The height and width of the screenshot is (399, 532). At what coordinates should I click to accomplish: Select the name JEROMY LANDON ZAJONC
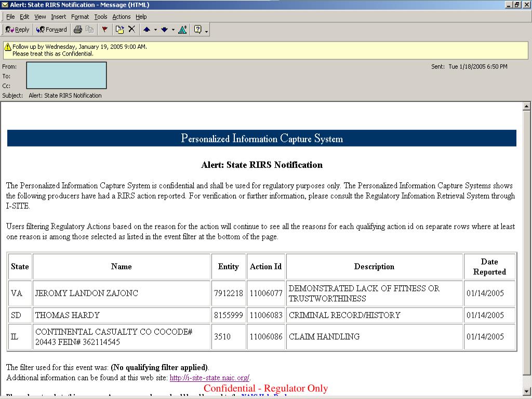(87, 293)
